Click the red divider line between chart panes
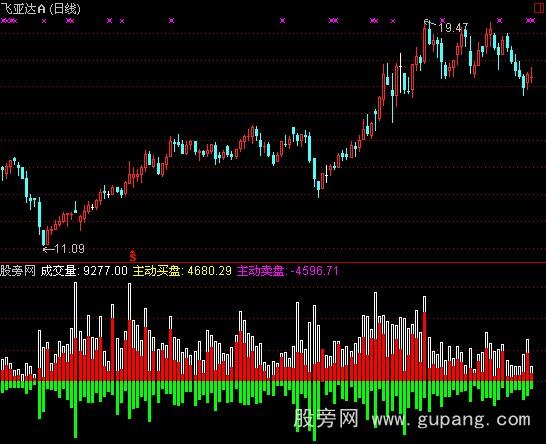Image resolution: width=546 pixels, height=444 pixels. click(273, 263)
